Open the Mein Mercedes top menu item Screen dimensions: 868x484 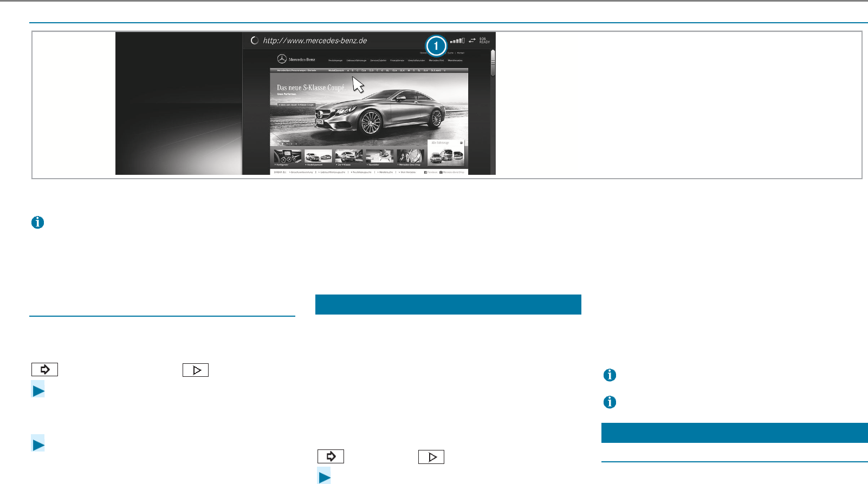click(455, 61)
